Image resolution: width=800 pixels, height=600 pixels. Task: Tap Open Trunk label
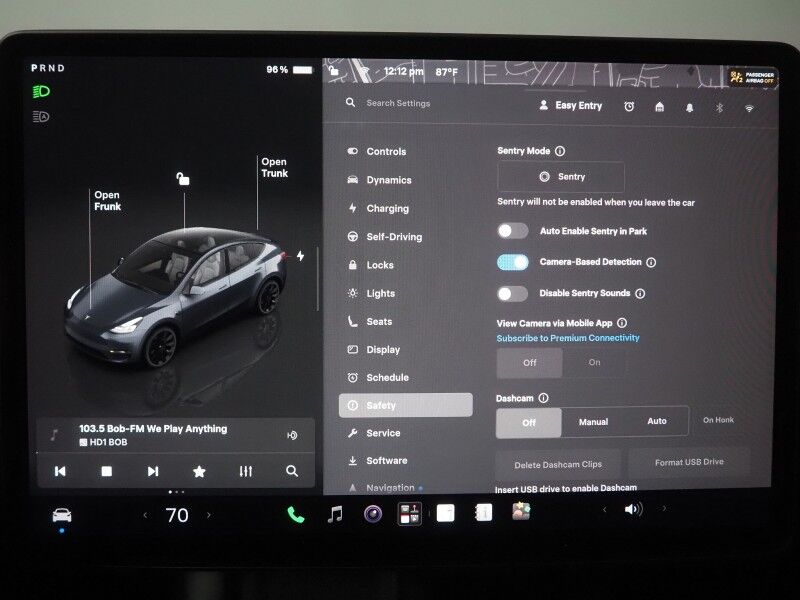(x=274, y=167)
